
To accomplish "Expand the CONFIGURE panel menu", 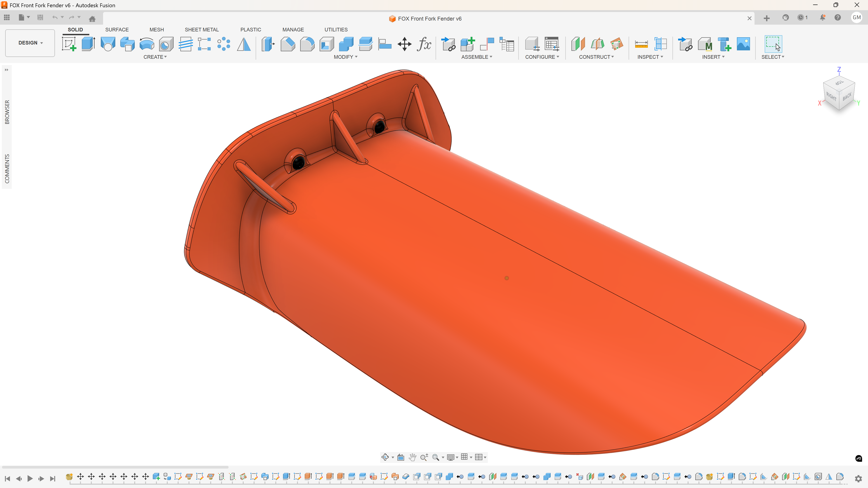I will [542, 57].
